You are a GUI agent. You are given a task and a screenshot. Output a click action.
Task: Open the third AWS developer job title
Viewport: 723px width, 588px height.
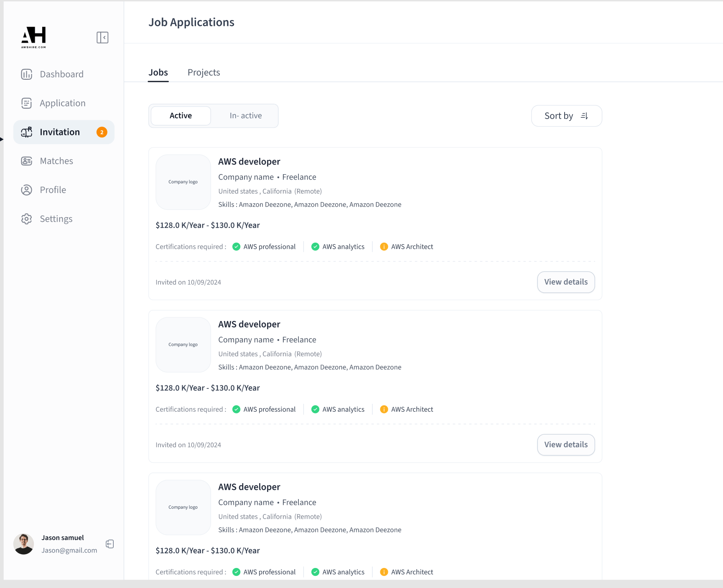click(x=249, y=487)
